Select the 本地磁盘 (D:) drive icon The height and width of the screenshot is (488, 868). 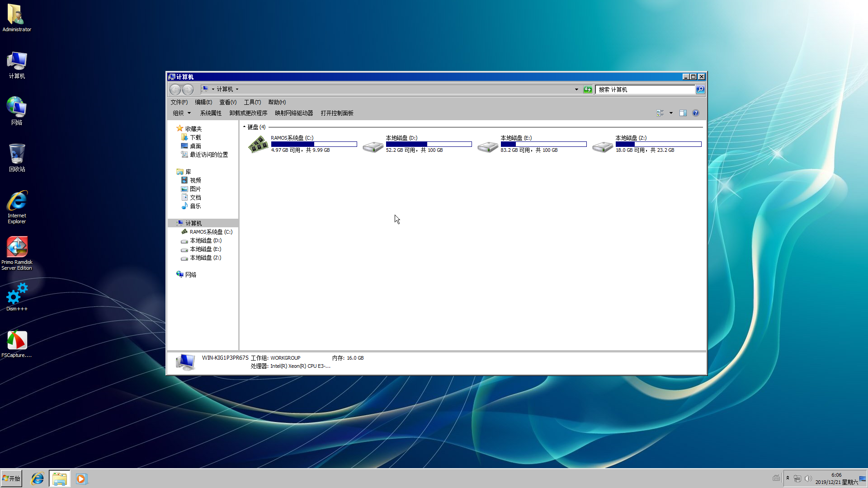373,146
